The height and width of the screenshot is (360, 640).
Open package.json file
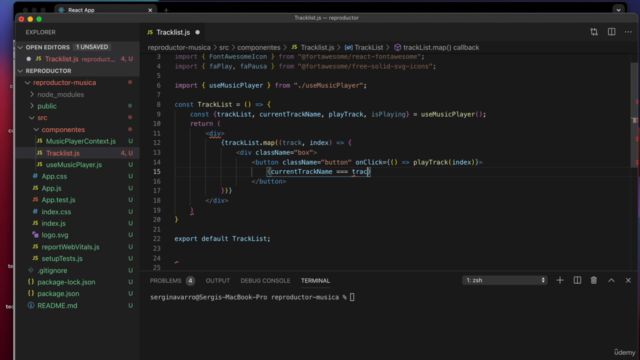coord(58,294)
